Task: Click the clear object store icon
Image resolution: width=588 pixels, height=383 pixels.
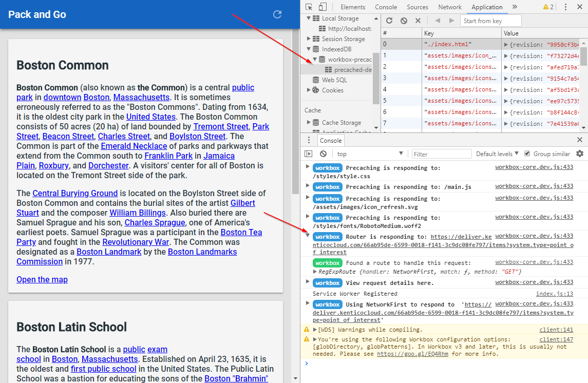Action: click(x=404, y=21)
